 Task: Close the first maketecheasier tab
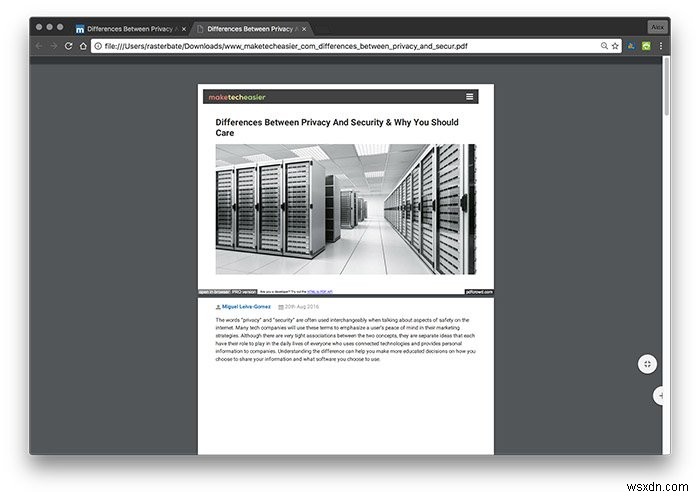[184, 29]
